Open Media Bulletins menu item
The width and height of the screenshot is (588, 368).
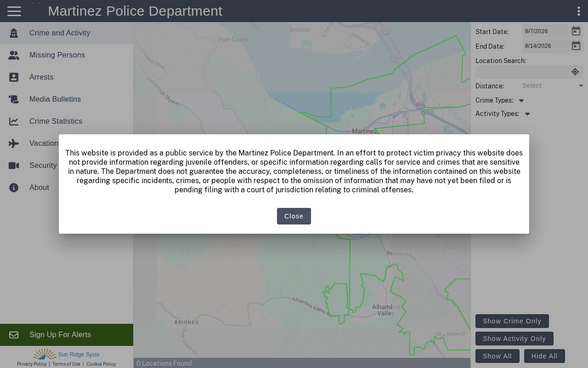tap(67, 99)
